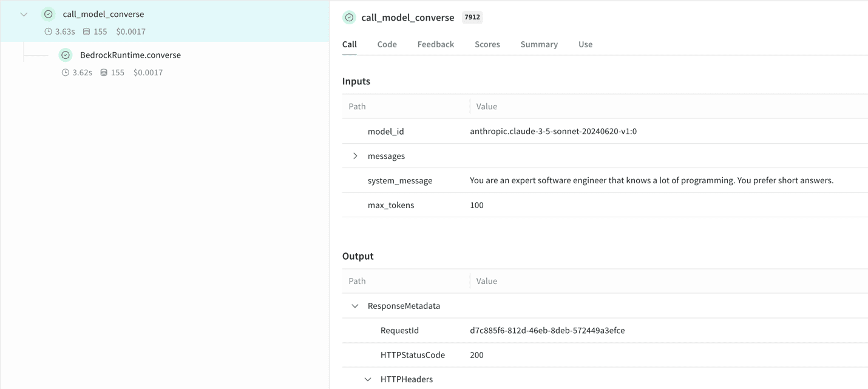Go to the Scores tab
Image resolution: width=868 pixels, height=389 pixels.
point(487,44)
